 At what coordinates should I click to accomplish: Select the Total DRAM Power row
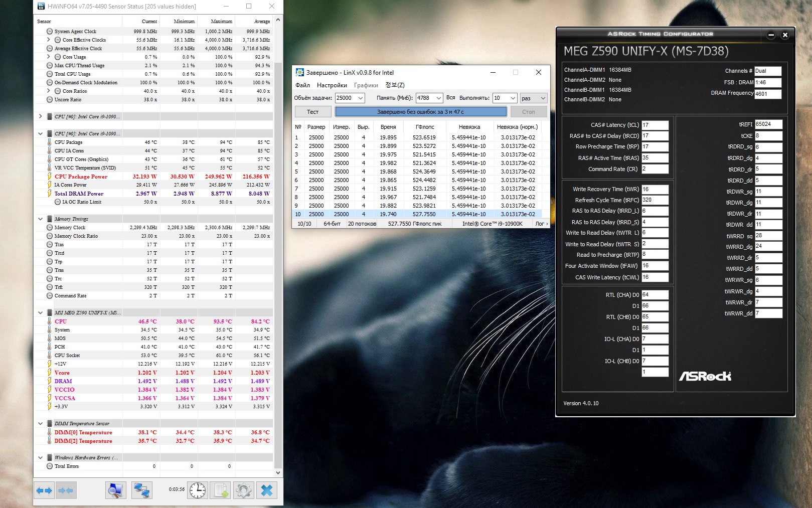pyautogui.click(x=154, y=194)
